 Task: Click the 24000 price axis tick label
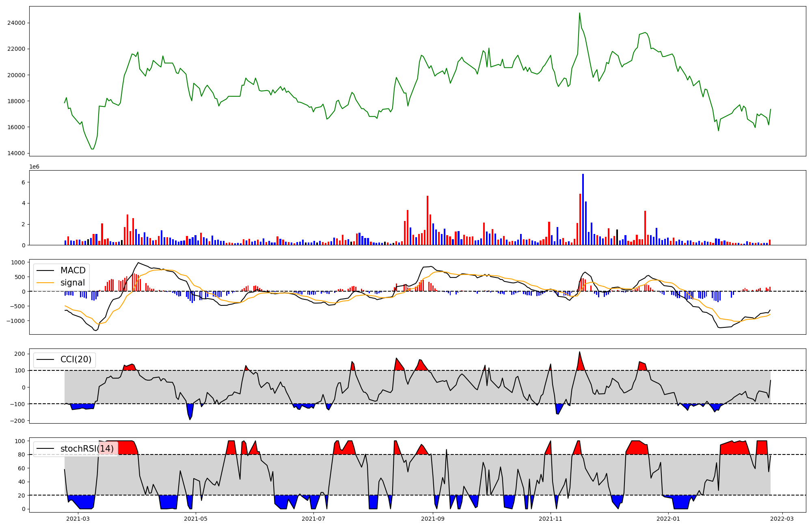pos(16,23)
